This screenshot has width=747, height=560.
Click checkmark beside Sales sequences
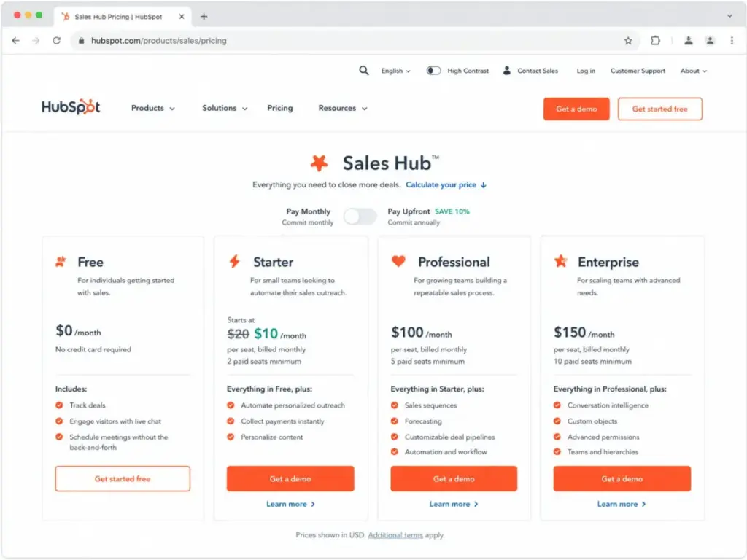click(x=395, y=405)
